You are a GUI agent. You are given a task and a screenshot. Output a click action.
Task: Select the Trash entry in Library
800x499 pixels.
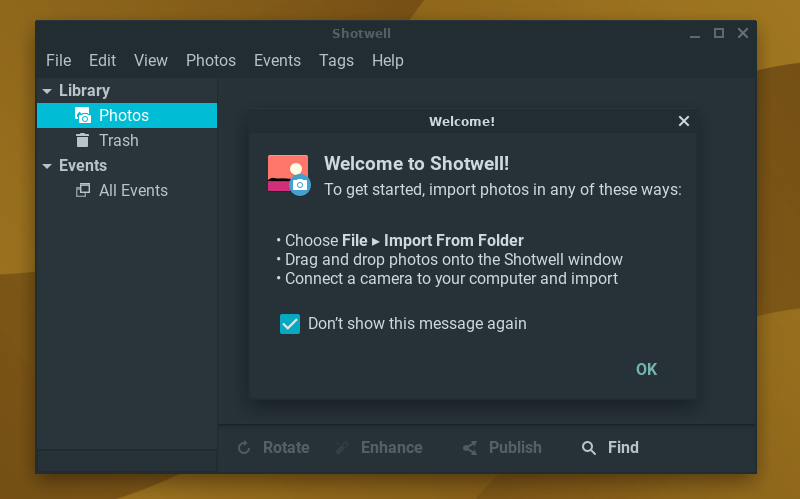point(127,140)
